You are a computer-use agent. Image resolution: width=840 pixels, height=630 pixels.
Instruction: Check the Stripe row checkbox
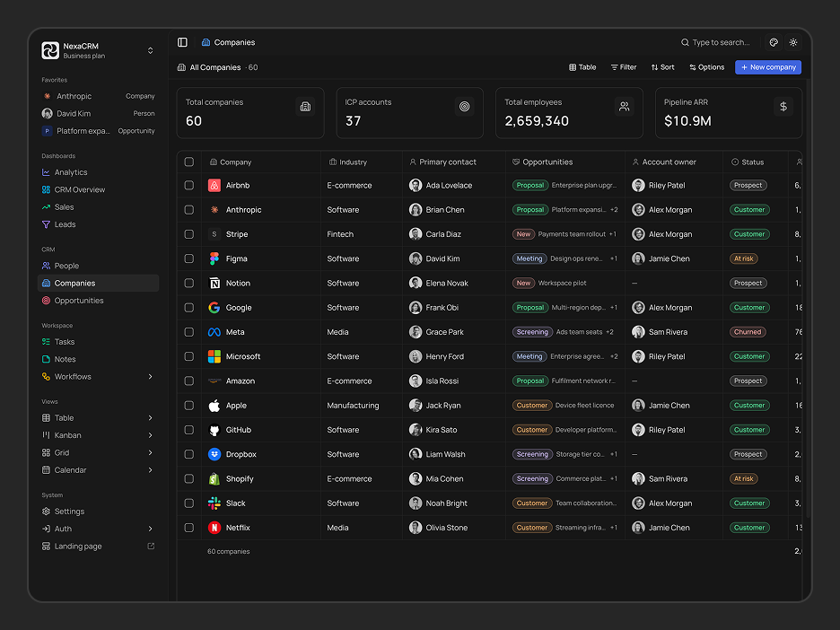point(189,234)
